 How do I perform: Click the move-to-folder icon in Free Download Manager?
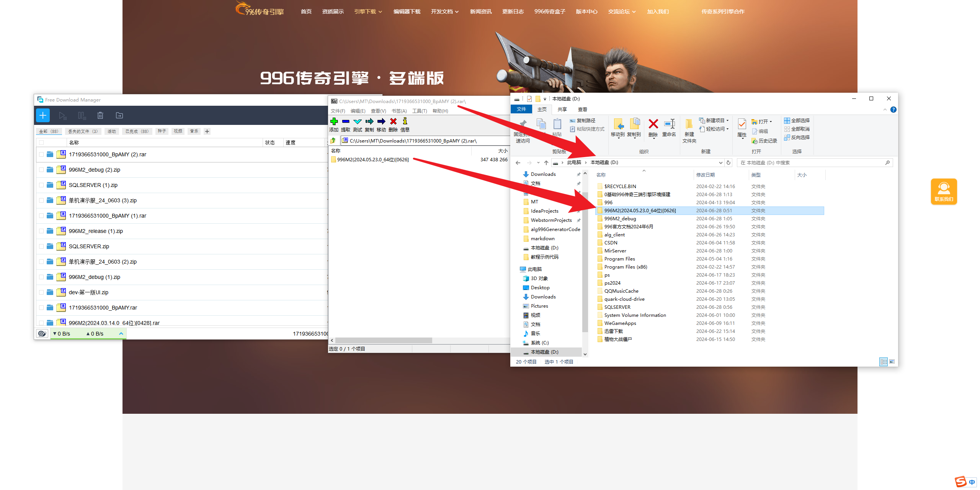pos(119,115)
